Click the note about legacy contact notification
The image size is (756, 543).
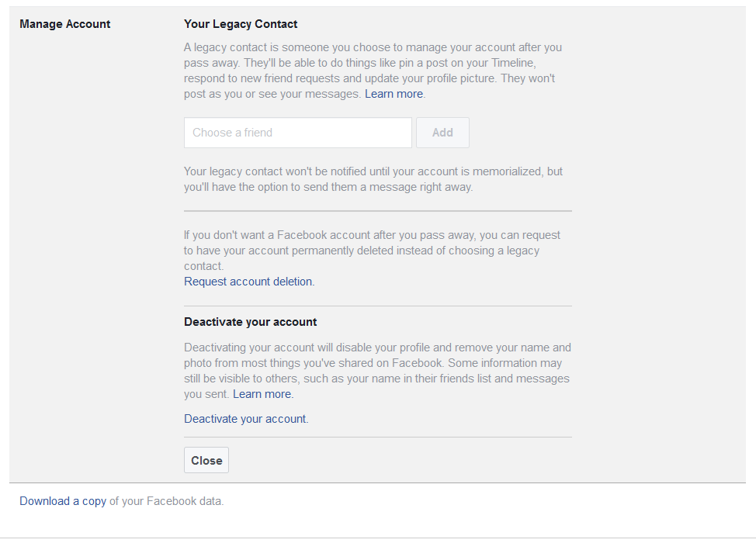[373, 179]
